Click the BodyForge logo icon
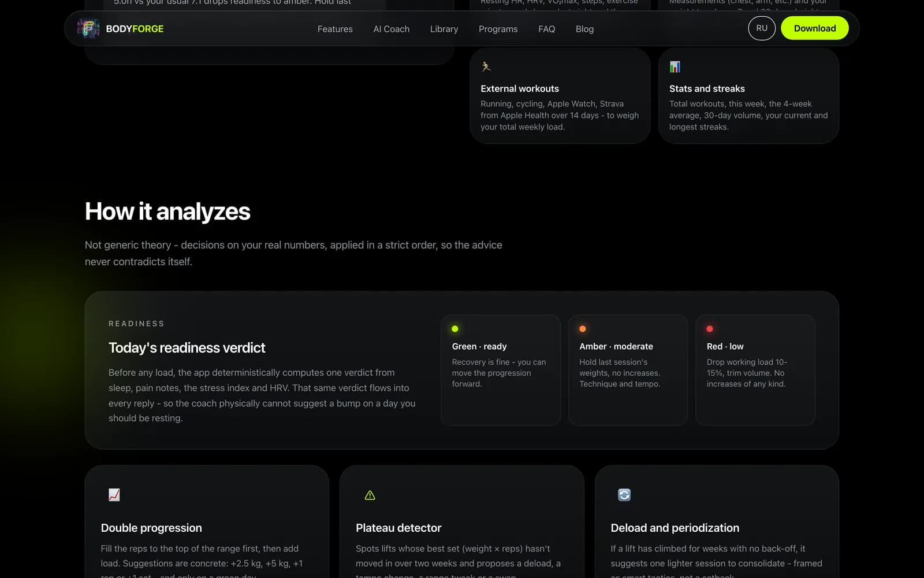Screen dimensions: 924x578 [88, 28]
